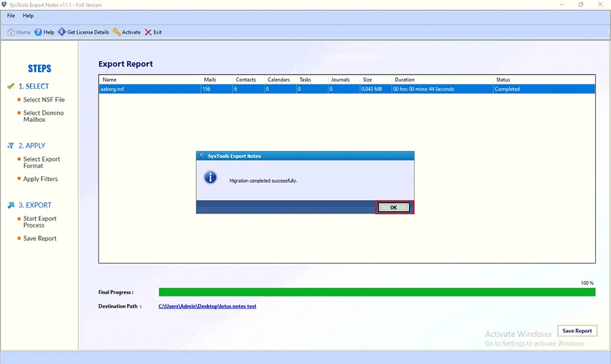Click the SysTools app icon in title bar

pyautogui.click(x=4, y=5)
